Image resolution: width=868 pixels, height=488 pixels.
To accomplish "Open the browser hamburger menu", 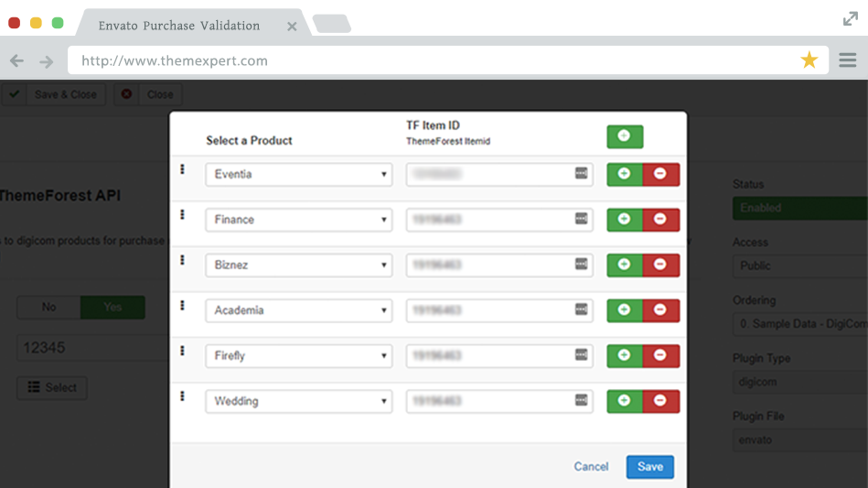I will coord(848,60).
